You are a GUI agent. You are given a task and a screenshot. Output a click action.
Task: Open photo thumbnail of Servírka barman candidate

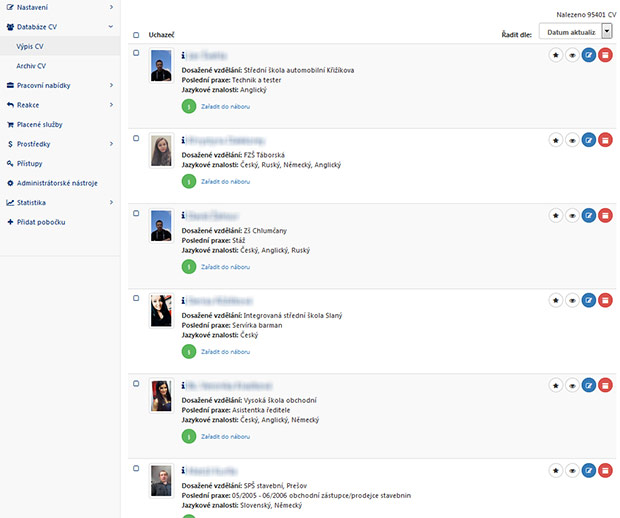click(x=161, y=312)
